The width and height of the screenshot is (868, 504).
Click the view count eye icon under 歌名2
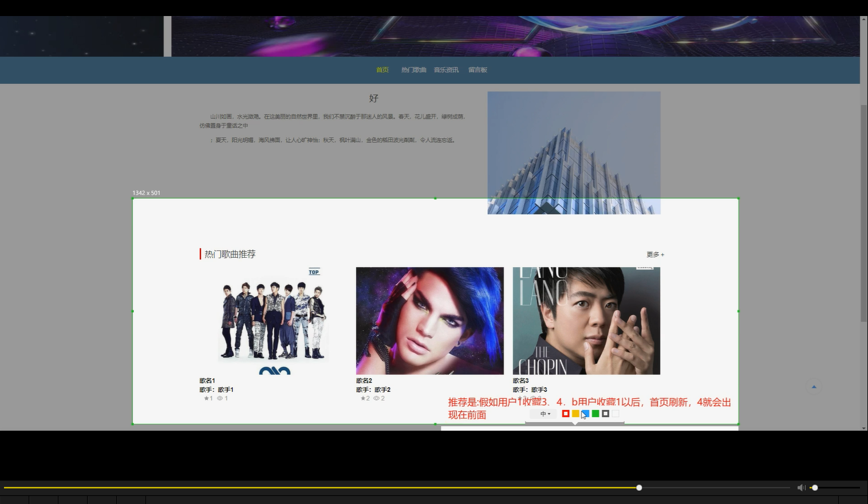(x=376, y=398)
